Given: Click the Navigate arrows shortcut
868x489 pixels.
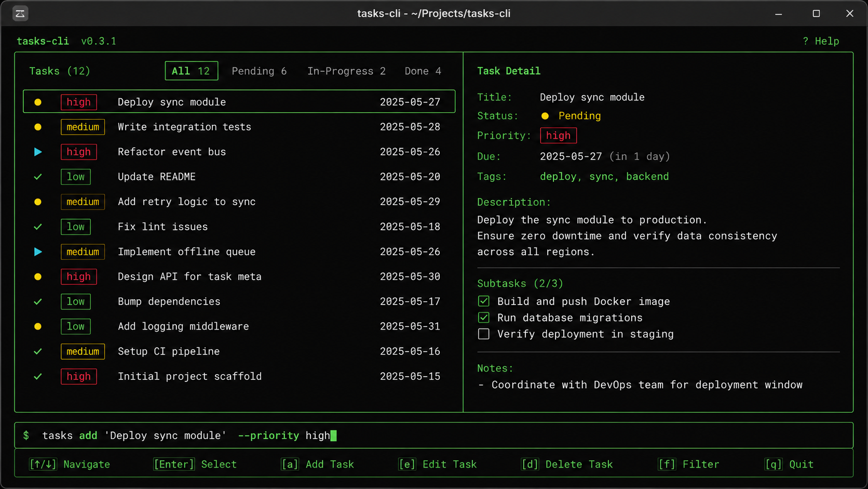Looking at the screenshot, I should (x=70, y=465).
